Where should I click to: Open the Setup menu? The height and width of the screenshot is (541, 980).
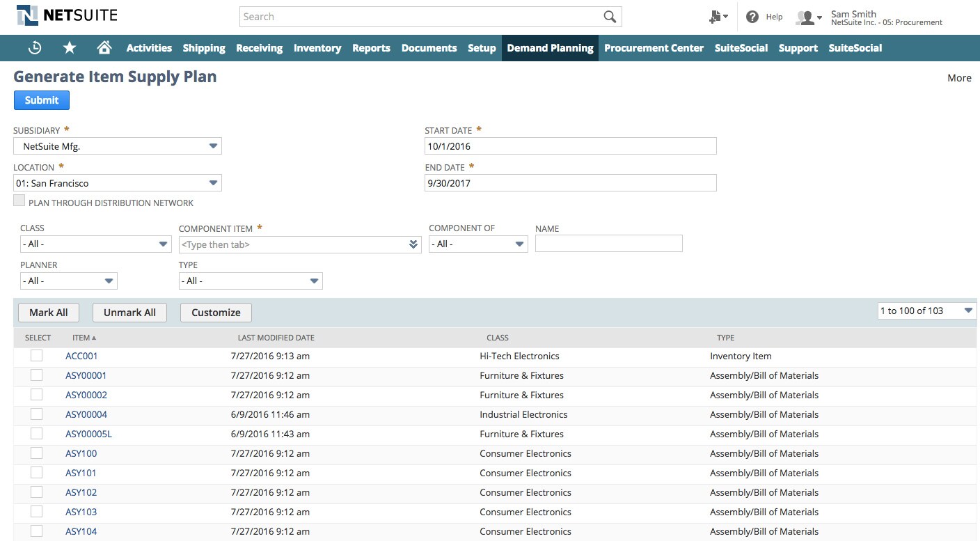coord(482,48)
